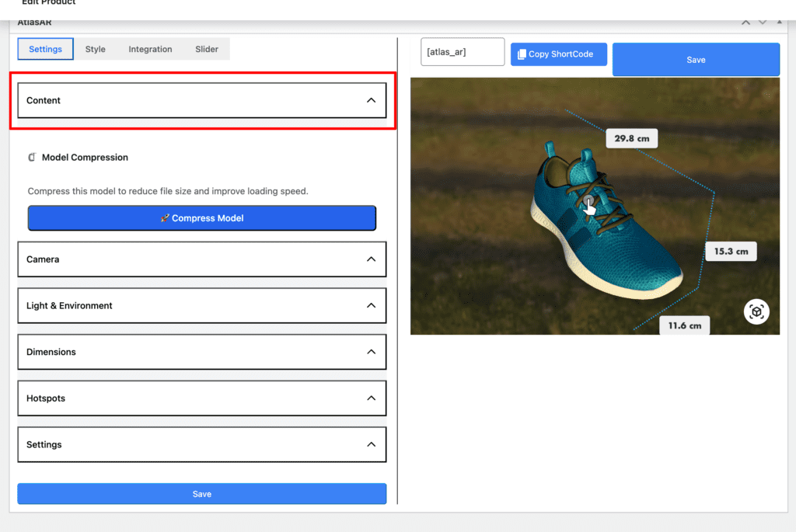Expand the Camera section

coord(202,259)
